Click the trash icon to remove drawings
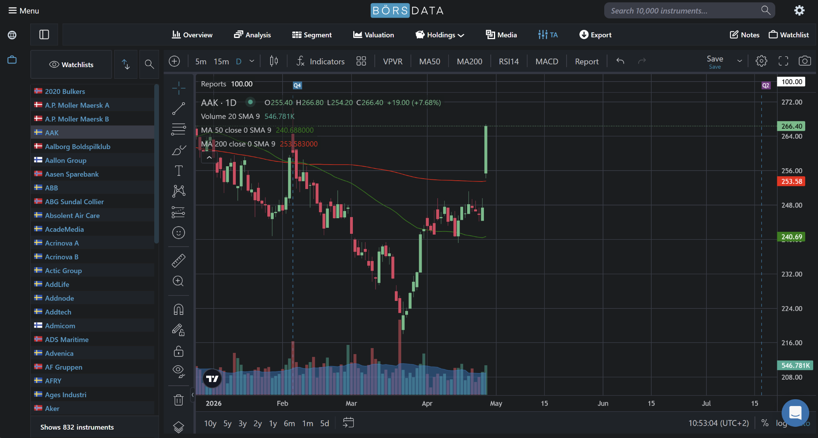818x438 pixels. click(178, 400)
